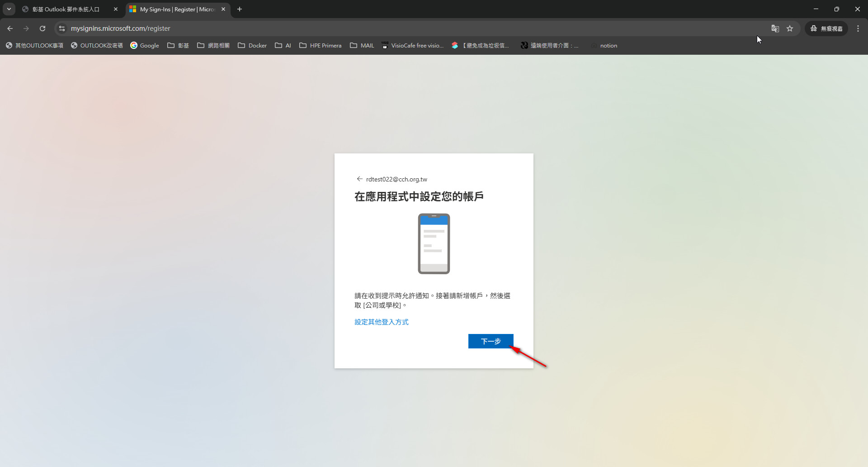Image resolution: width=868 pixels, height=467 pixels.
Task: Click the browser back arrow button
Action: point(10,29)
